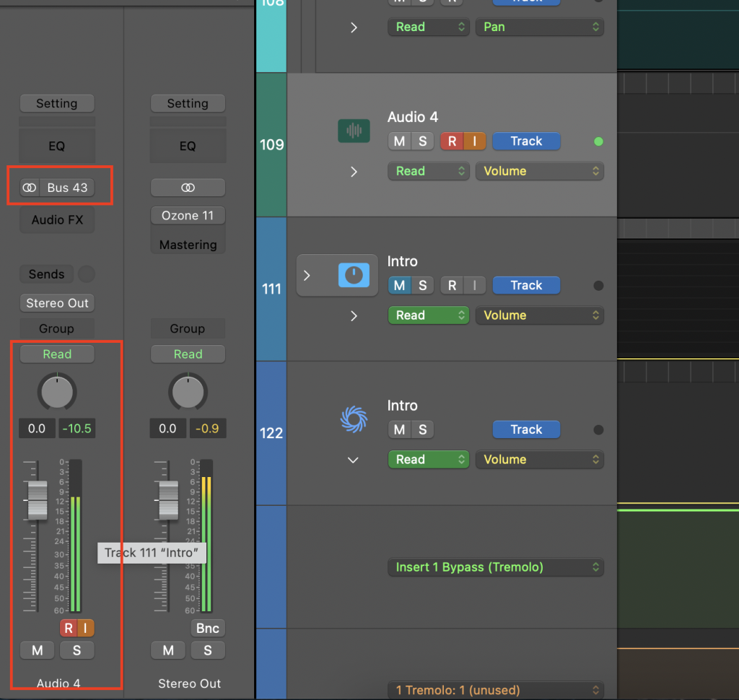739x700 pixels.
Task: Click the green status dot on Audio 4 track
Action: (598, 141)
